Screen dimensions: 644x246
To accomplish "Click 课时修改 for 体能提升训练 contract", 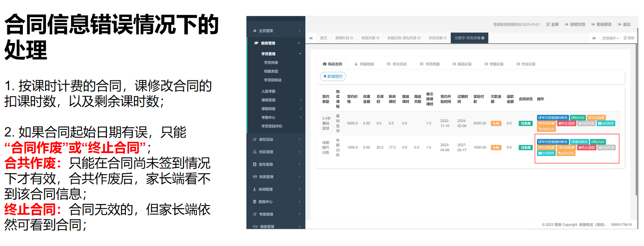I will 579,142.
